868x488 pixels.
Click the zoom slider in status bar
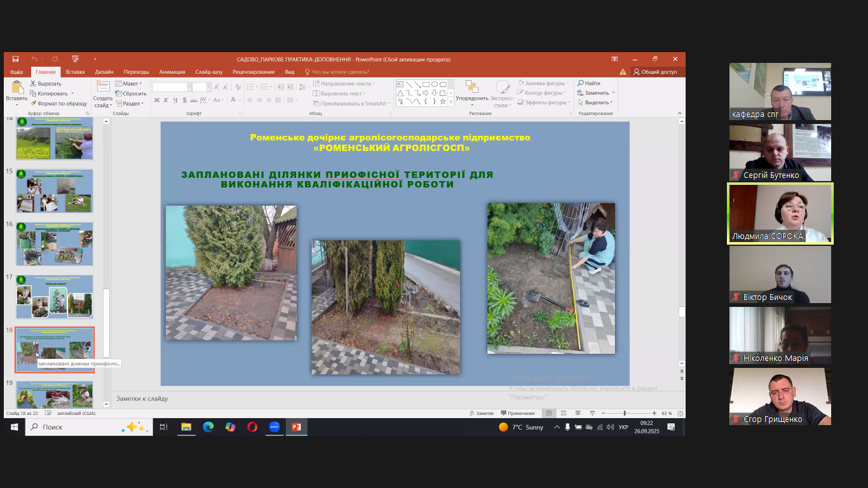pos(625,413)
